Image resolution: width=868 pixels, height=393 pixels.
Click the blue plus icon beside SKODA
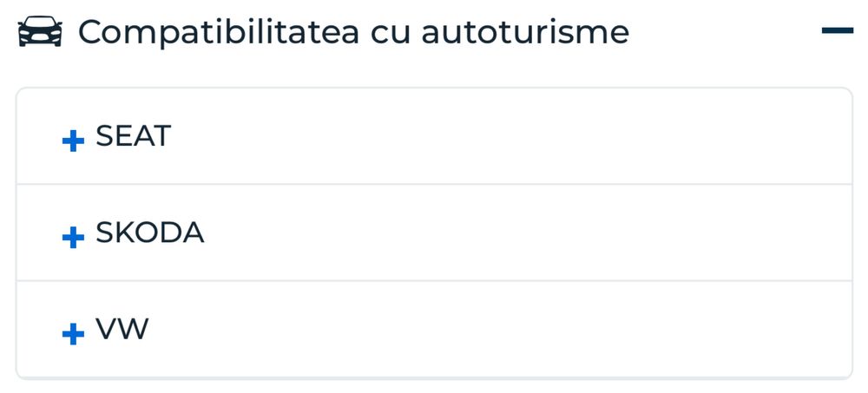74,237
